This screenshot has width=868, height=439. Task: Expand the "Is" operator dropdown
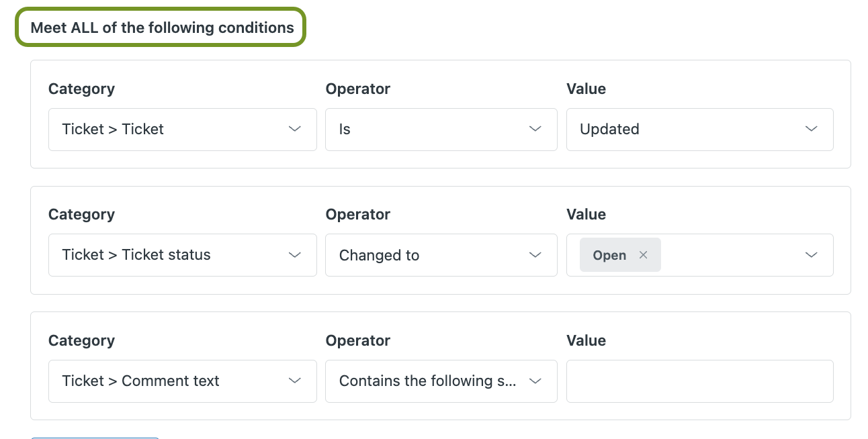tap(441, 130)
